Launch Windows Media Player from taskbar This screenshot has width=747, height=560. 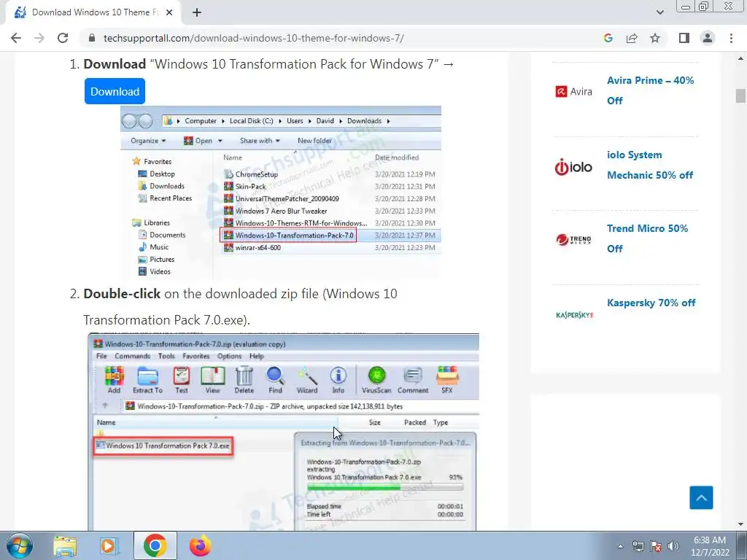109,545
